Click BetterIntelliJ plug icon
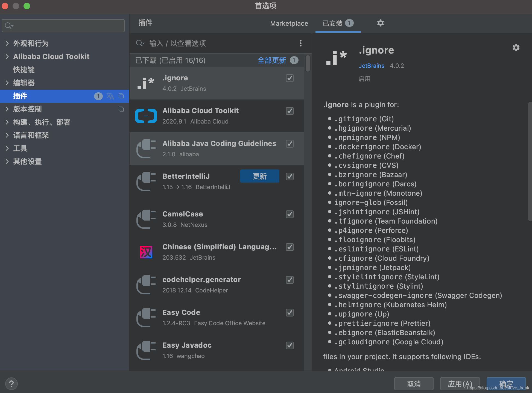 pos(146,181)
